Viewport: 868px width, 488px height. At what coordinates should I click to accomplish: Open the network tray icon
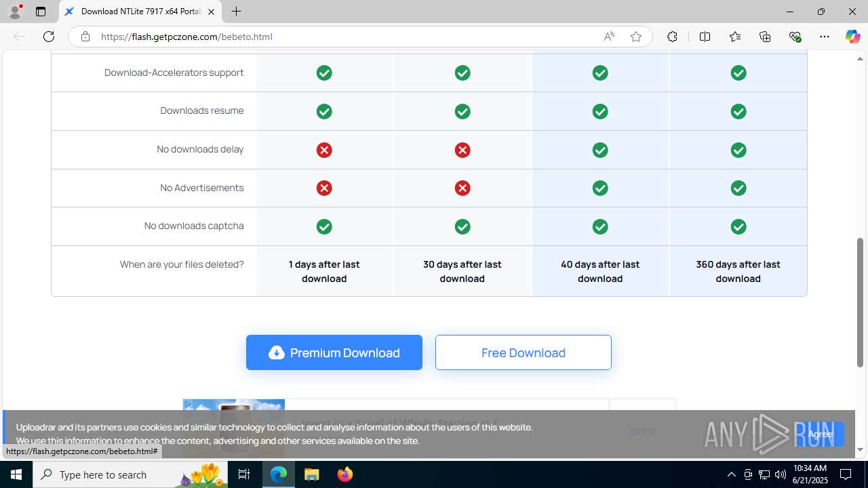[764, 474]
